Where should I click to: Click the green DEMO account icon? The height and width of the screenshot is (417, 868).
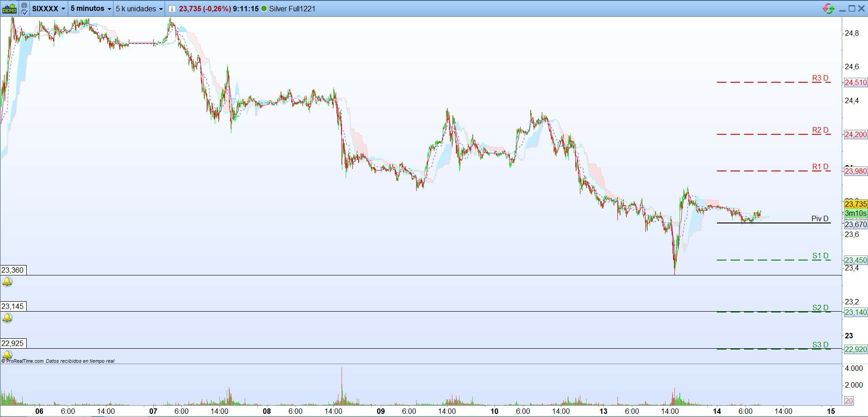click(9, 8)
